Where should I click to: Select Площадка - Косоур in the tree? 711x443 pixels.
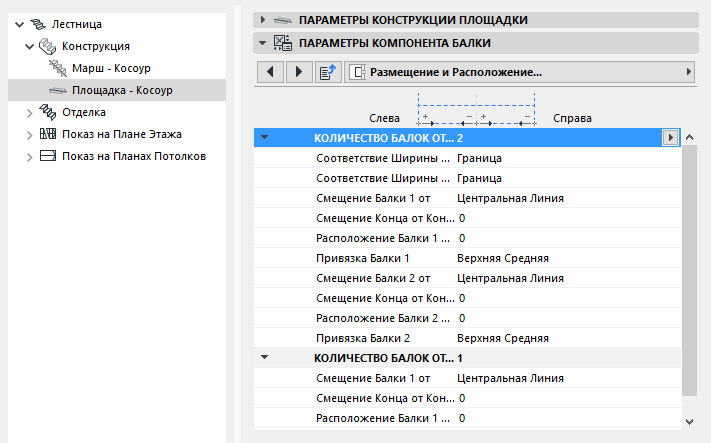(122, 91)
